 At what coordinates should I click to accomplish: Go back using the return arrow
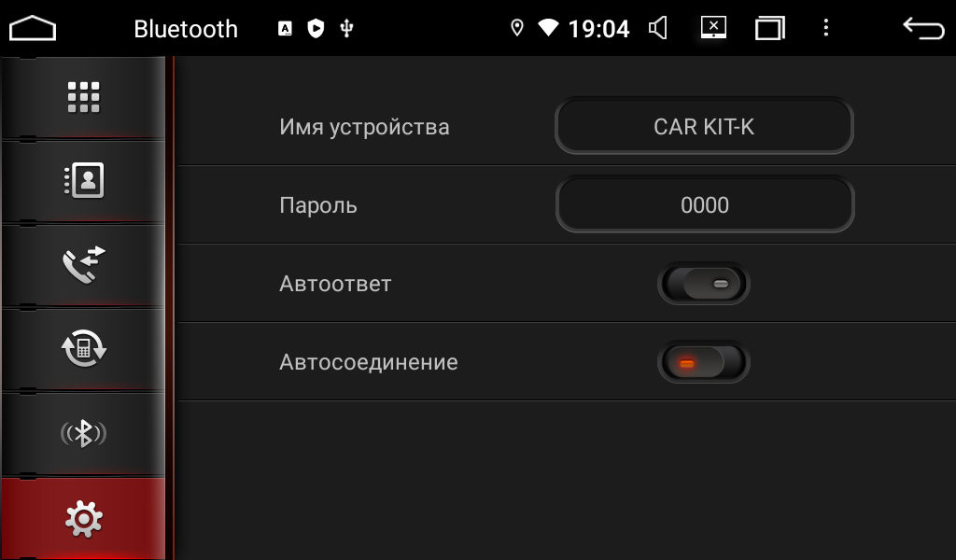pyautogui.click(x=923, y=28)
